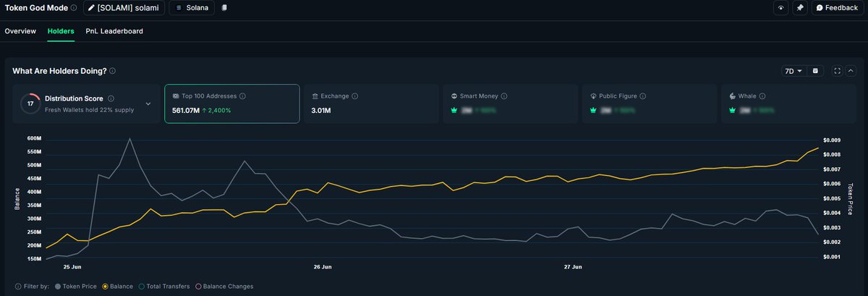Screen dimensions: 868x296
Task: Expand the Distribution Score chevron
Action: (148, 103)
